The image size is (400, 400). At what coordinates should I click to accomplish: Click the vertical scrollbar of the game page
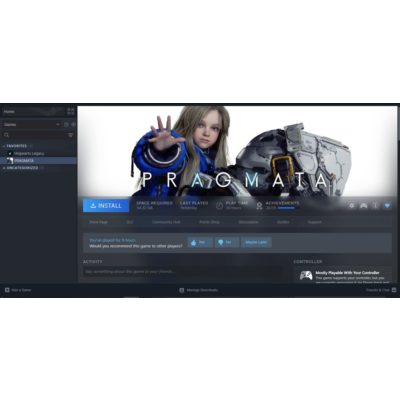(398, 122)
